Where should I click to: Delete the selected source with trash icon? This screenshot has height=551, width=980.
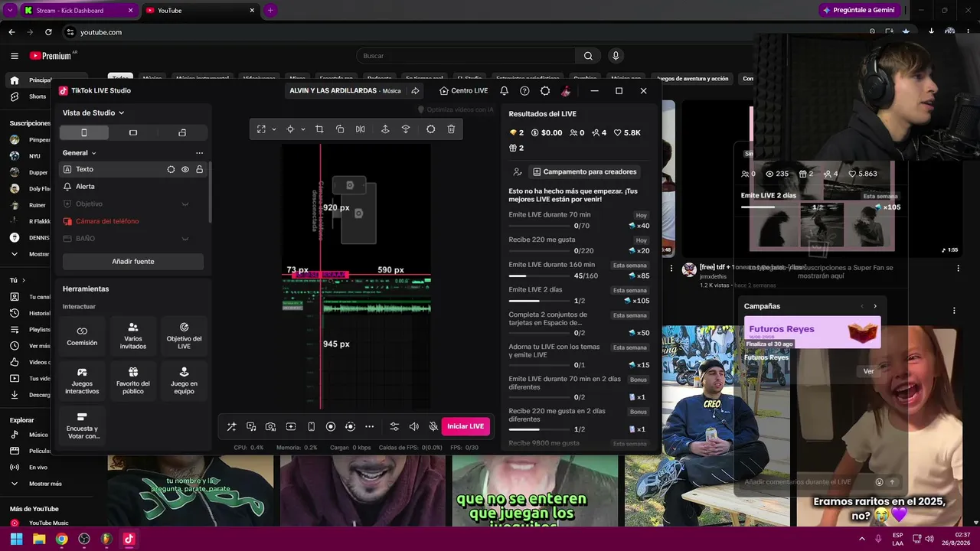451,129
